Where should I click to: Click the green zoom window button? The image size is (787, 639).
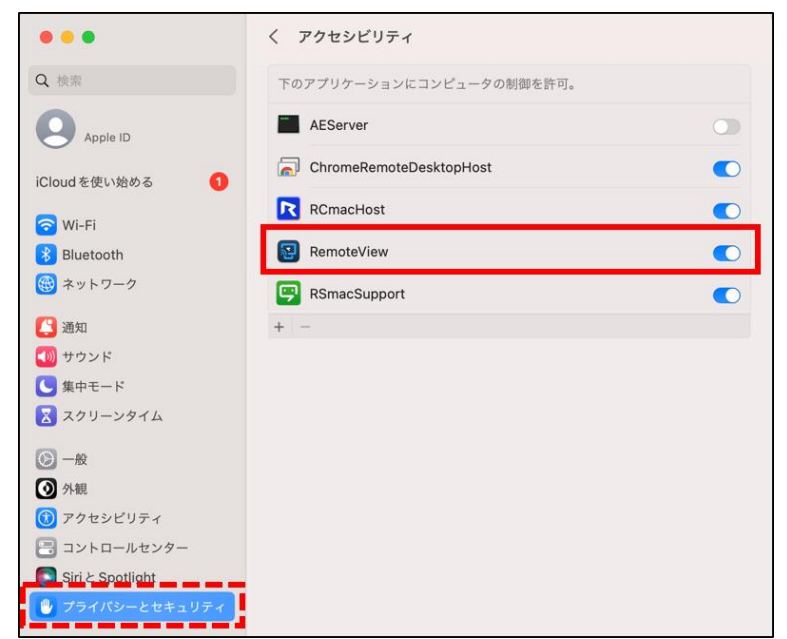click(x=88, y=37)
